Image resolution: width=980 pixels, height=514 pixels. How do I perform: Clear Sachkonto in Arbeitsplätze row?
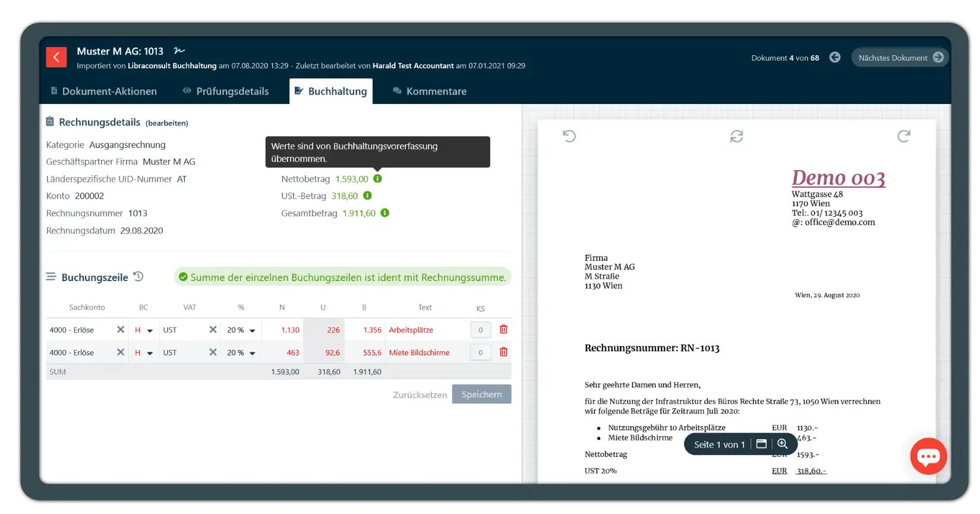[121, 330]
